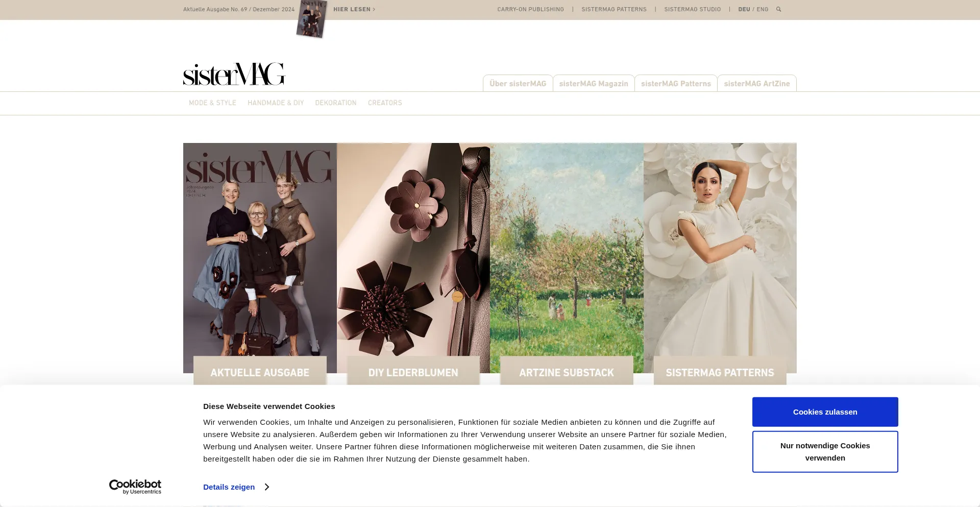The width and height of the screenshot is (980, 507).
Task: Open the sisterMAG logo homepage
Action: tap(234, 74)
